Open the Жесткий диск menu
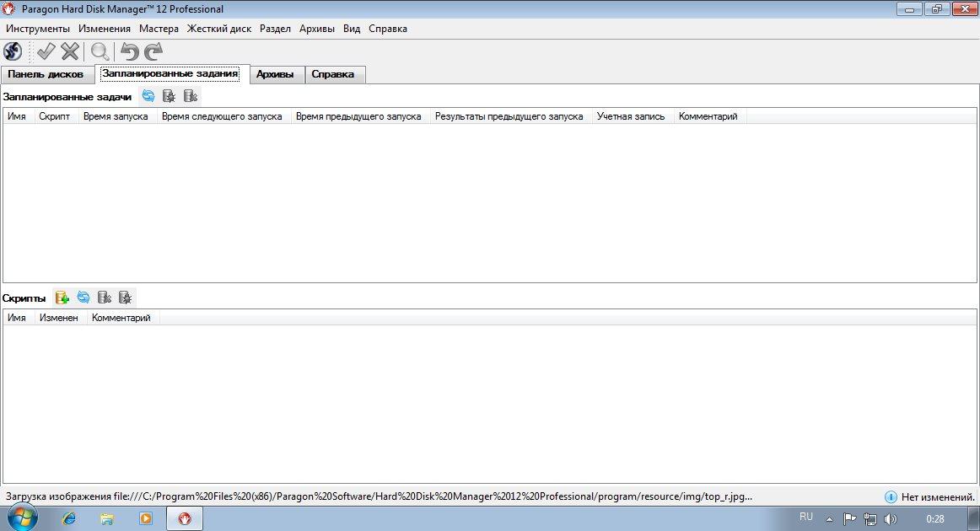Viewport: 980px width, 531px height. click(219, 29)
